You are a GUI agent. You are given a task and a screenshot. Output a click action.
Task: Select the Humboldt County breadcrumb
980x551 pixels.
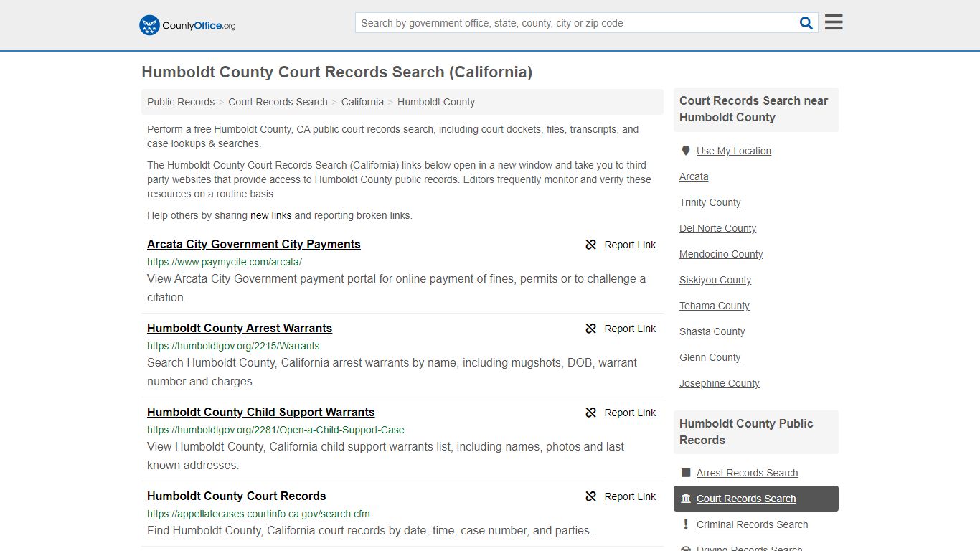coord(436,102)
